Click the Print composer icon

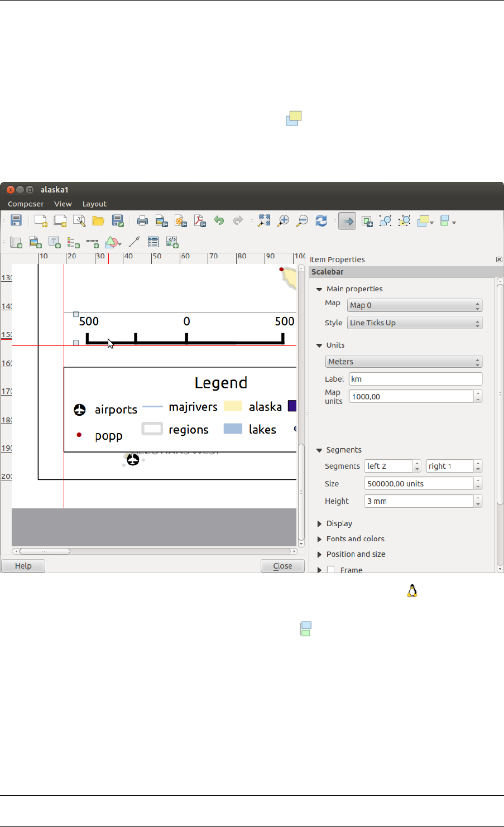(x=142, y=221)
